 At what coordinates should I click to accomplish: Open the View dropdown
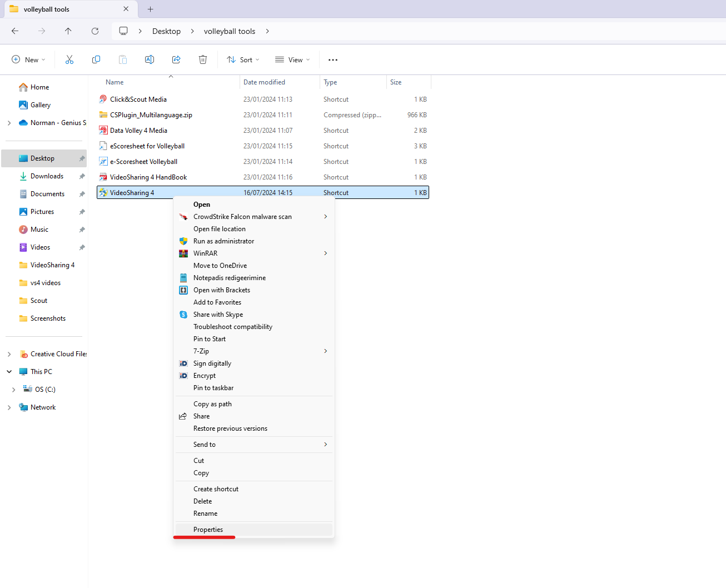point(292,59)
